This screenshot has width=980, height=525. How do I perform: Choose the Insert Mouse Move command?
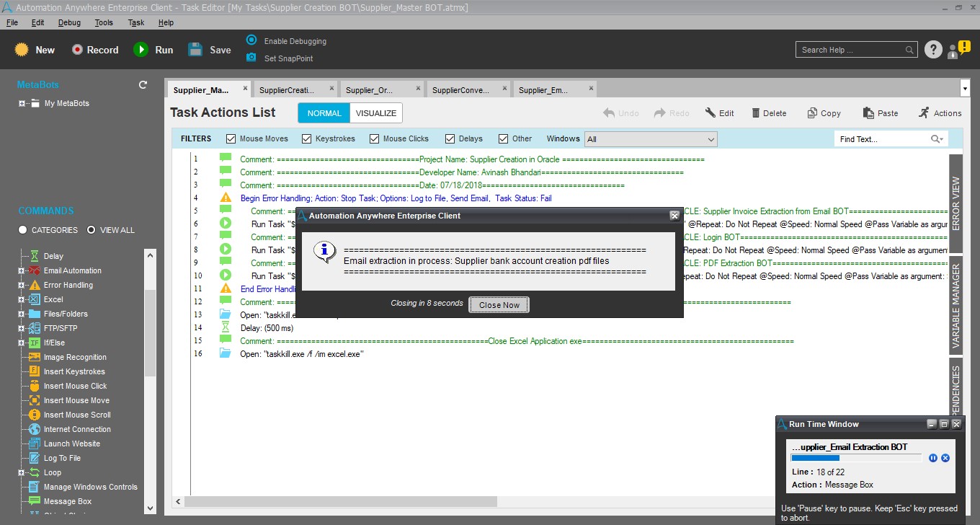(x=76, y=400)
